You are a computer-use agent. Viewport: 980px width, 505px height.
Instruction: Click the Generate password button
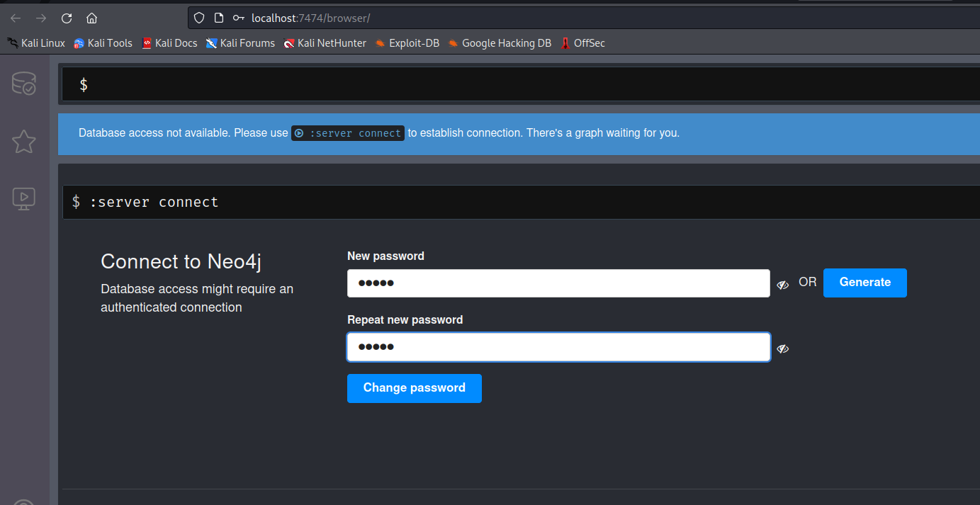pos(864,283)
